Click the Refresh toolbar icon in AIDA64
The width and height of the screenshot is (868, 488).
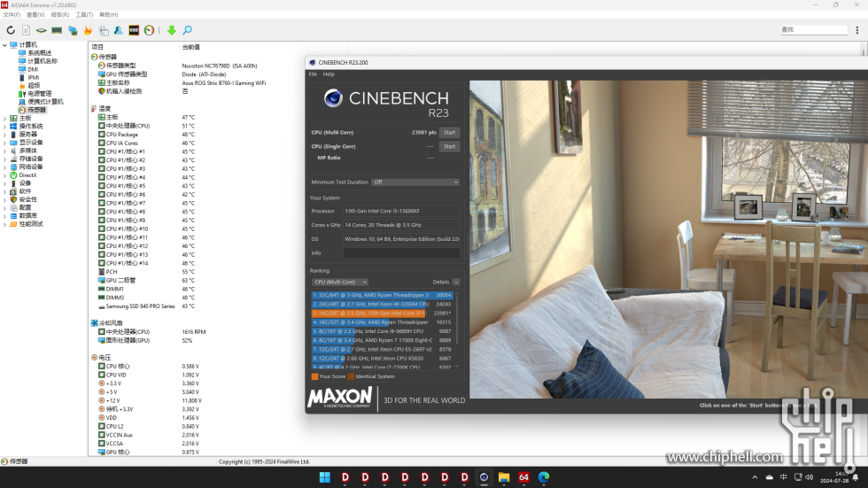point(11,30)
